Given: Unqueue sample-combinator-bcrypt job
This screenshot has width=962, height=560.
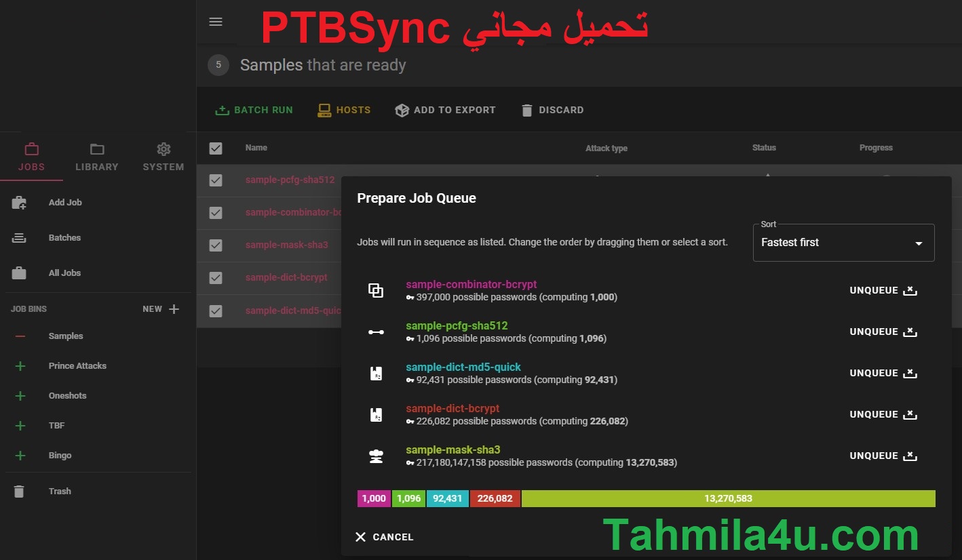Looking at the screenshot, I should [883, 290].
